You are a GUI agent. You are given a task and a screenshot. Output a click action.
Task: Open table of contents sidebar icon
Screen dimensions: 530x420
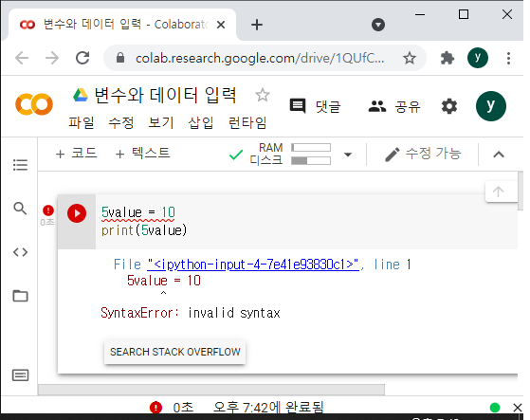tap(20, 165)
